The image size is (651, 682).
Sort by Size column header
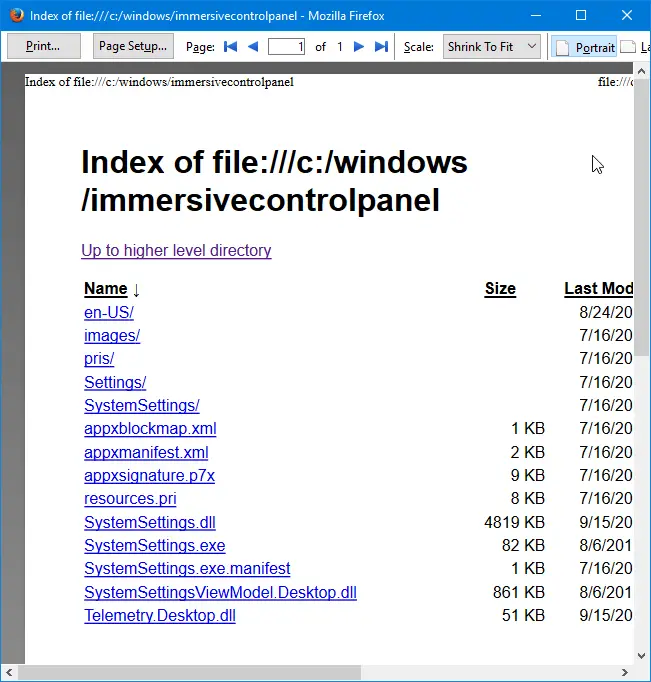tap(500, 288)
